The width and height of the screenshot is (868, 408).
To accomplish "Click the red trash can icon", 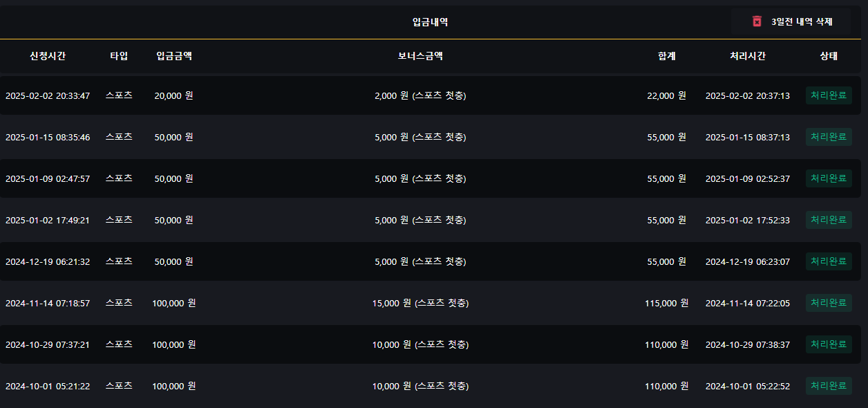I will point(757,21).
